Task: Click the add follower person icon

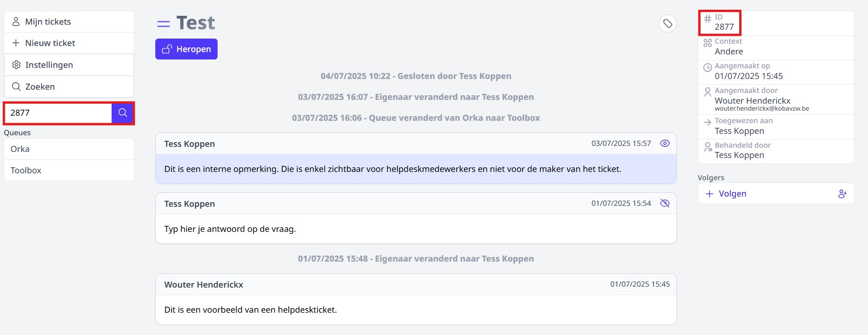Action: pos(842,194)
